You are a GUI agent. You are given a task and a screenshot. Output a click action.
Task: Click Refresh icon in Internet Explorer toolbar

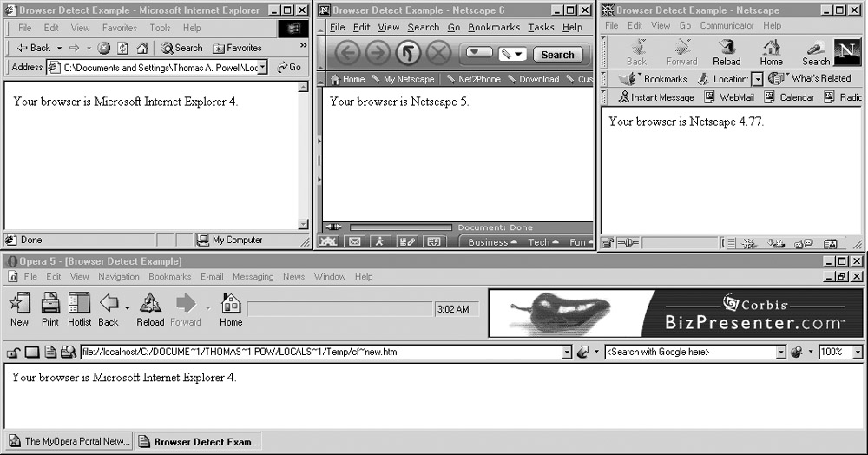122,48
